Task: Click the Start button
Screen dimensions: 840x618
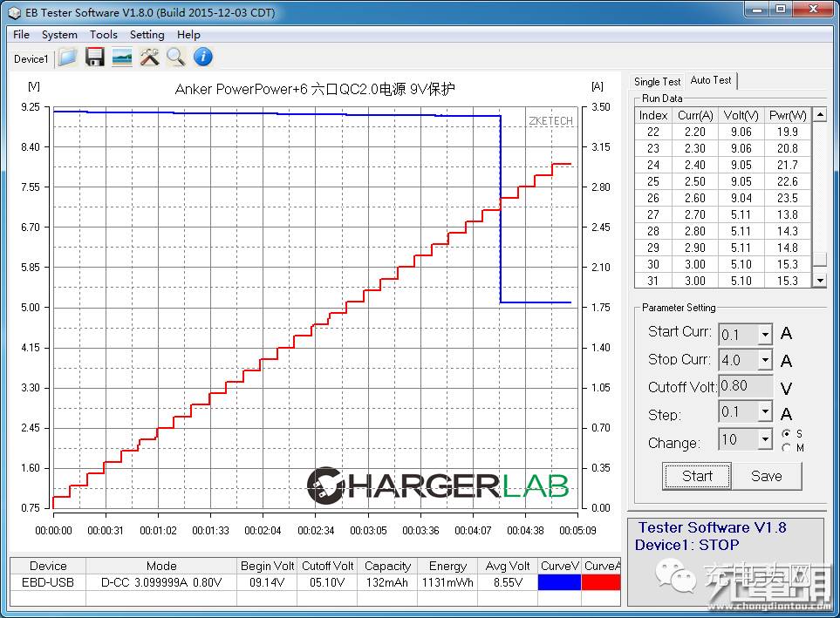Action: [697, 476]
